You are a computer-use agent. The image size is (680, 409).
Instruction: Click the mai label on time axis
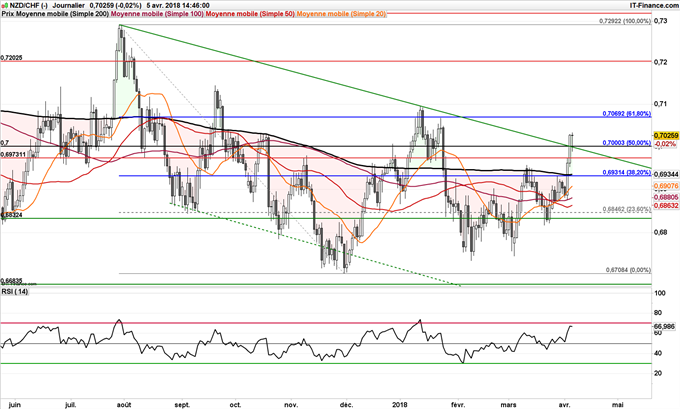click(620, 405)
